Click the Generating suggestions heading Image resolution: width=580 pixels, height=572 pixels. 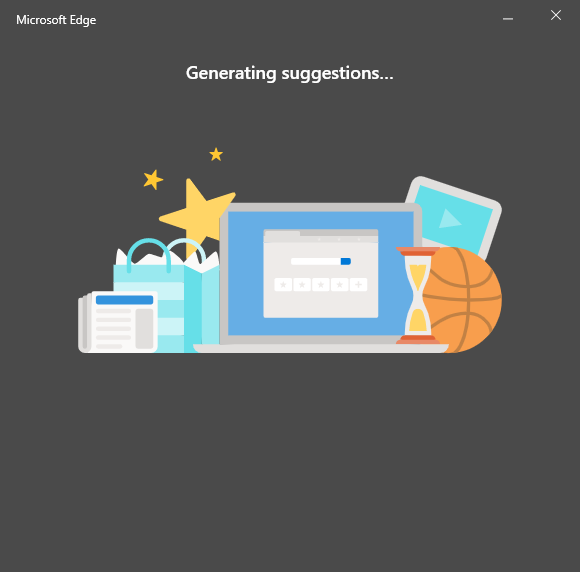click(290, 73)
